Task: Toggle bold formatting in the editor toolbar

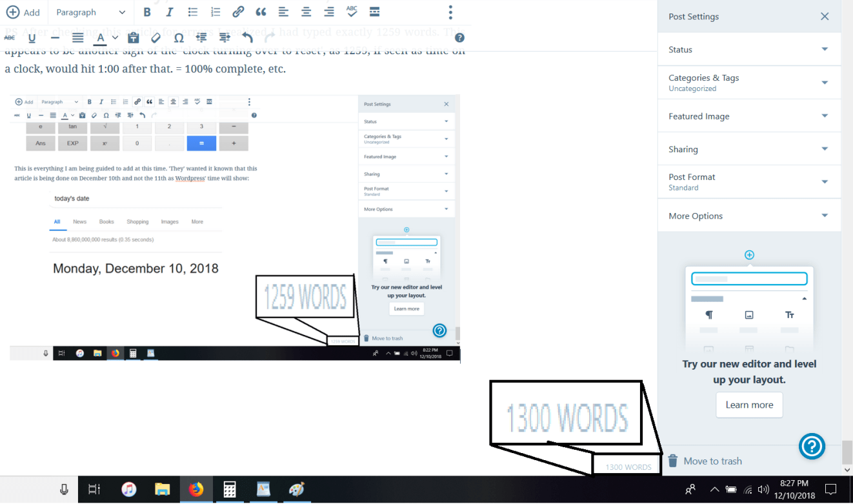Action: 147,12
